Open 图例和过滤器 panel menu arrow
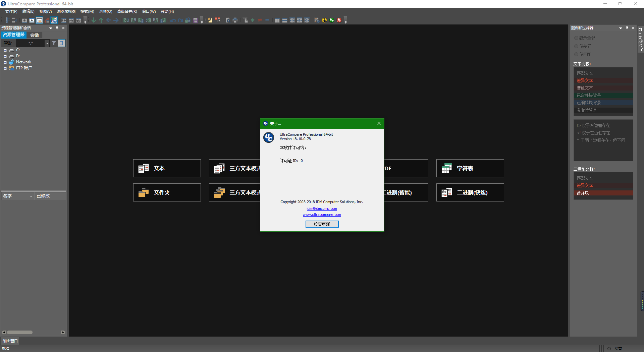 pyautogui.click(x=621, y=28)
